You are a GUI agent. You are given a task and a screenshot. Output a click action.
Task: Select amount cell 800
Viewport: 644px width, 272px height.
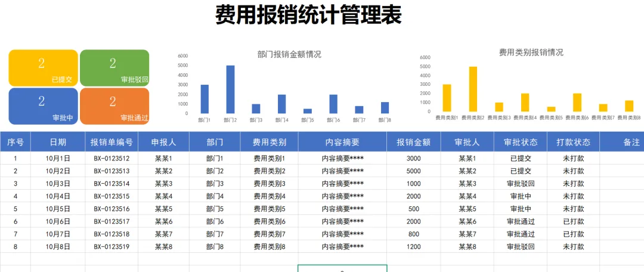(414, 234)
